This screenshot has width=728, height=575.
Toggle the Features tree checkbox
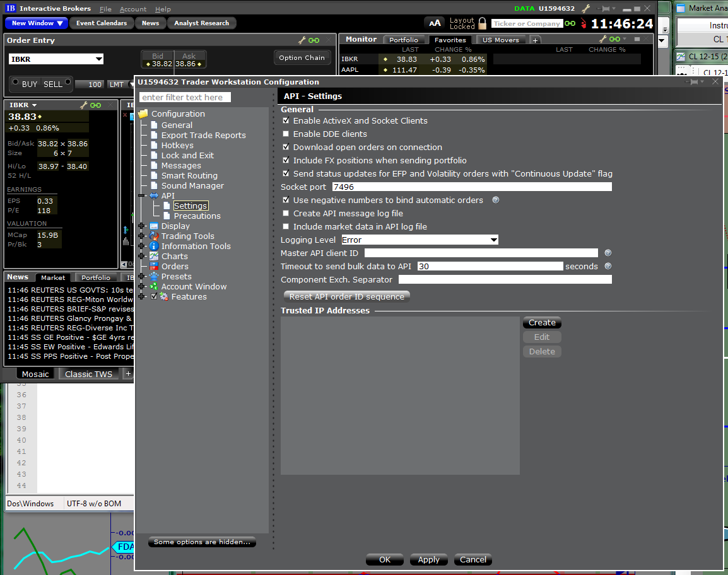(154, 296)
